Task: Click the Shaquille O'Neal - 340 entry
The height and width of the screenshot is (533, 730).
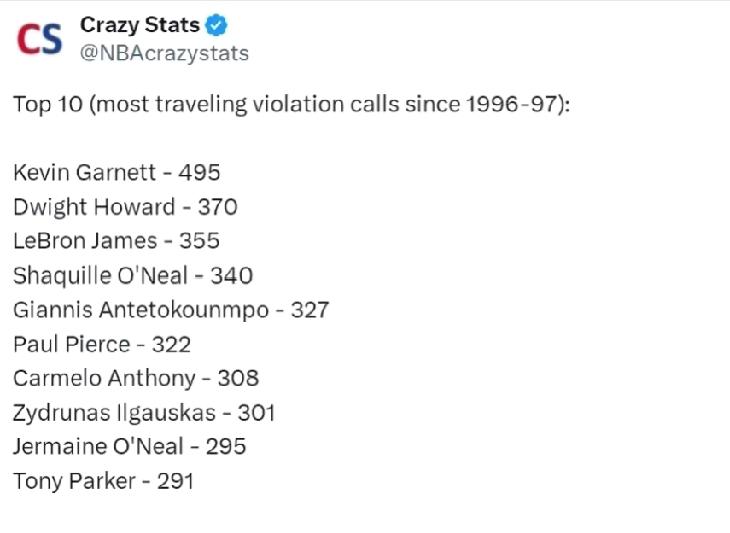Action: 133,276
